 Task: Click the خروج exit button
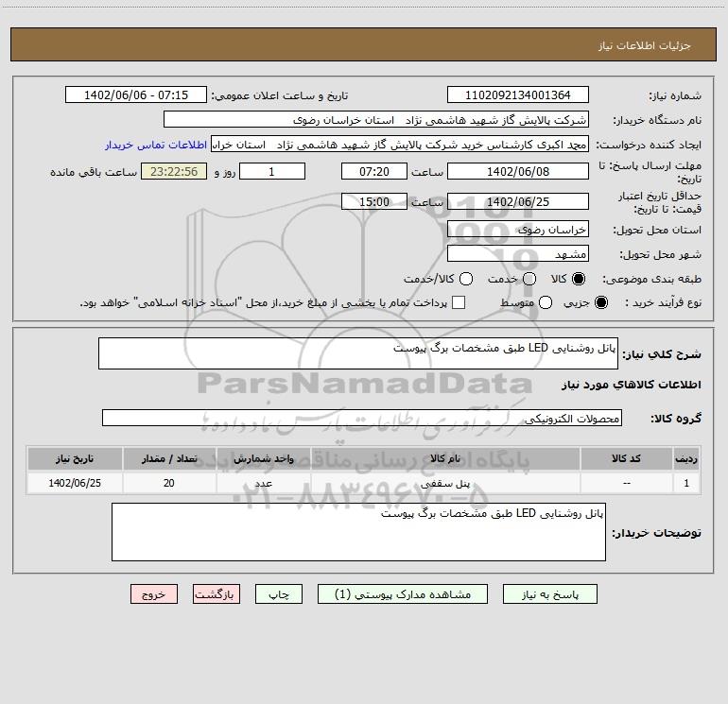(154, 594)
